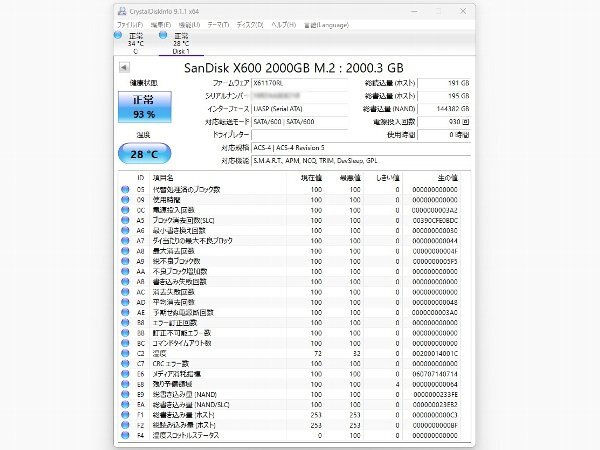600x450 pixels.
Task: Click the status orb for attribute F4
Action: pos(125,435)
